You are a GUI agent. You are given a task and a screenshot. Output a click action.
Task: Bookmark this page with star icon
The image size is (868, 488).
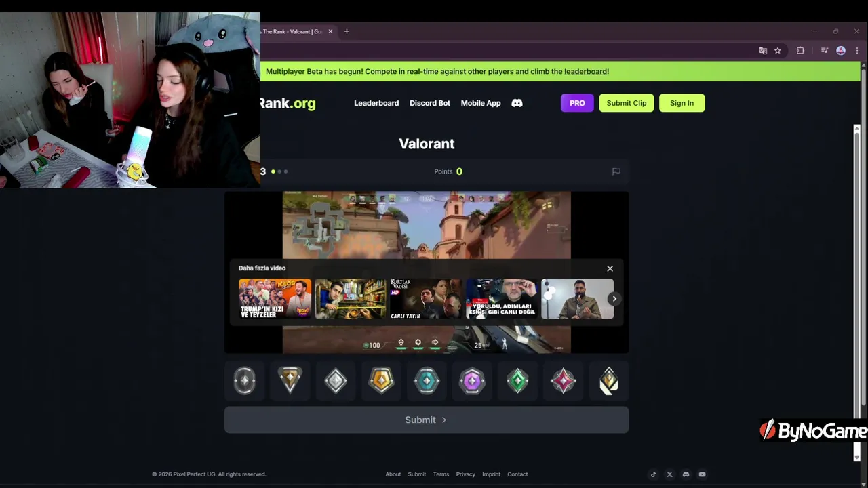pyautogui.click(x=778, y=51)
